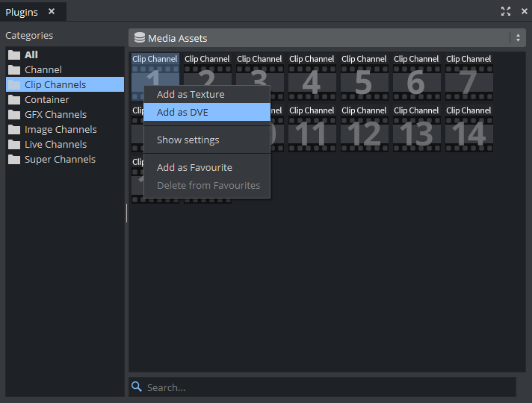Click the dropdown arrows beside Media Assets
This screenshot has width=532, height=403.
pyautogui.click(x=518, y=38)
